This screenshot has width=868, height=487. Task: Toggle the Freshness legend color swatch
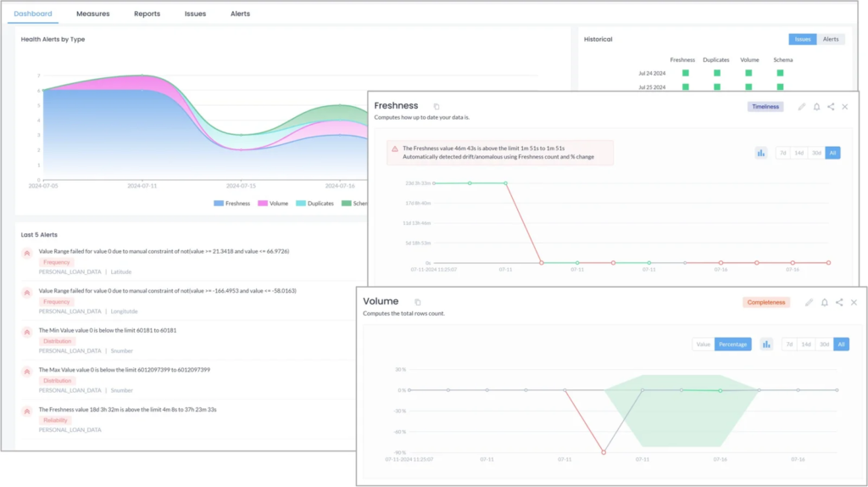[219, 204]
